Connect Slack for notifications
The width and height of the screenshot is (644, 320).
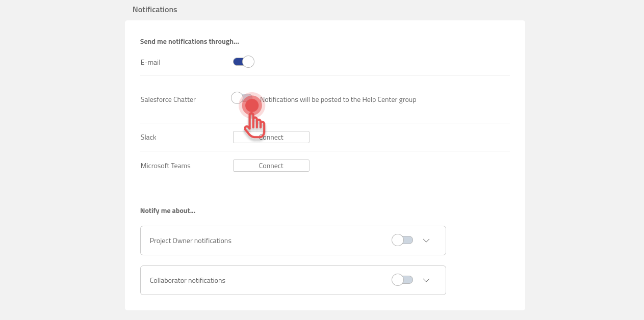(x=271, y=137)
